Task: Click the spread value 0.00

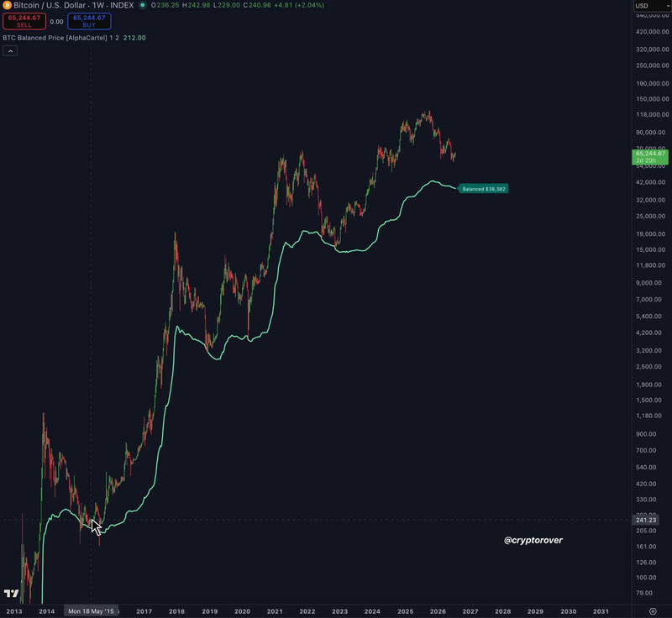Action: coord(56,22)
